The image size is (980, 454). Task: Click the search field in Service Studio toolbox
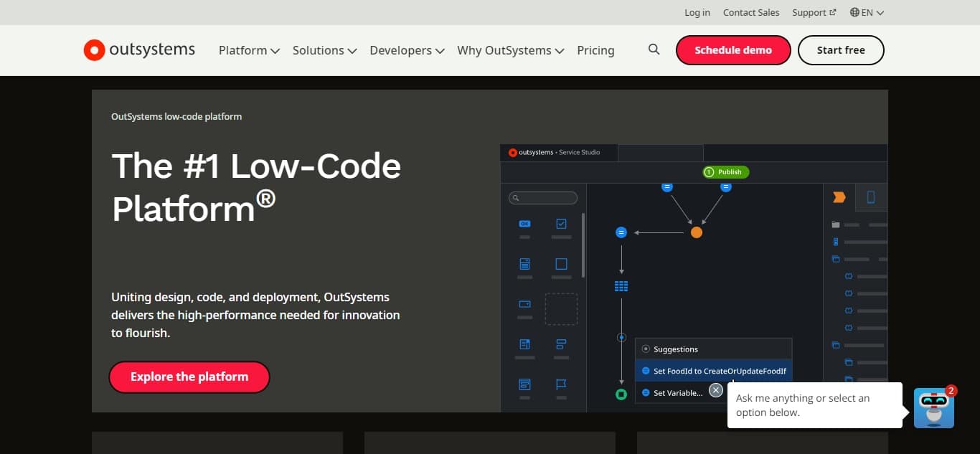[x=542, y=197]
